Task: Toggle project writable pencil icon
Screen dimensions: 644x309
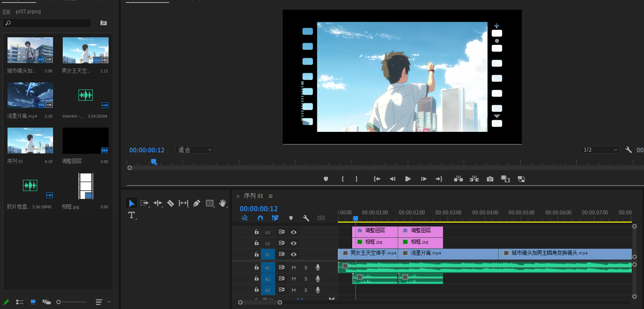Action: pyautogui.click(x=6, y=302)
